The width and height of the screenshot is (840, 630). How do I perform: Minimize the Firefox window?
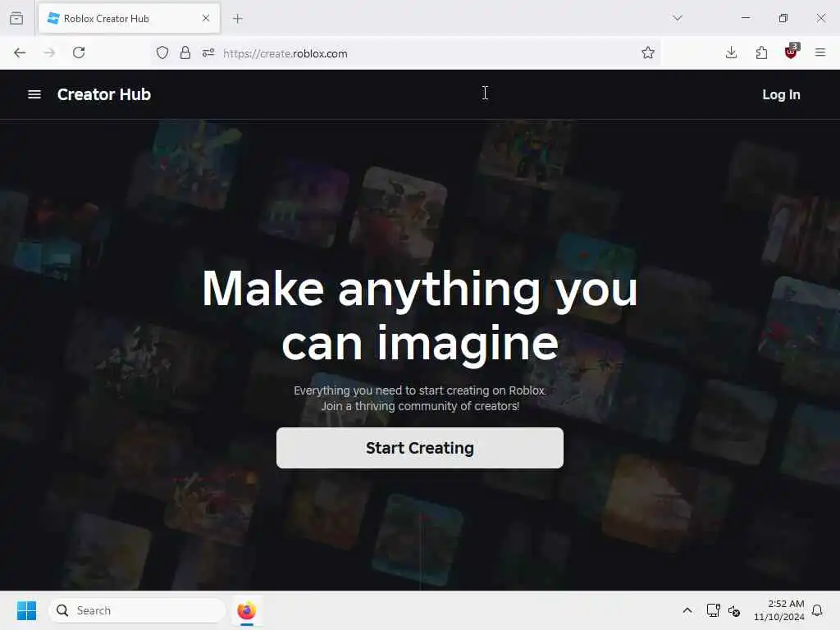click(x=746, y=18)
